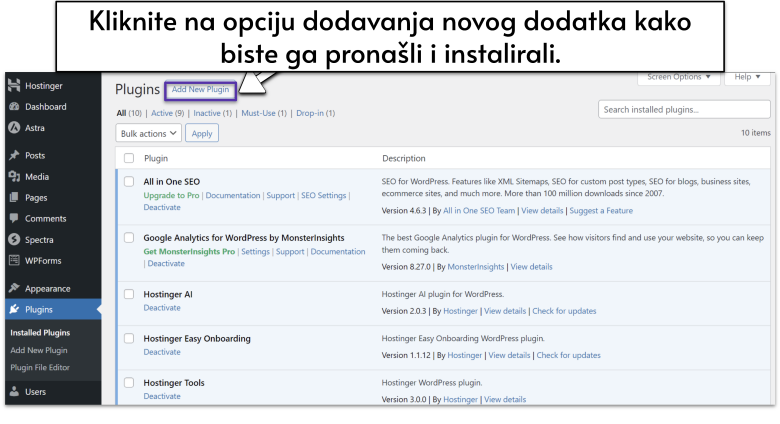Deactivate the Google Analytics MonsterInsights plugin
This screenshot has width=780, height=424.
166,264
